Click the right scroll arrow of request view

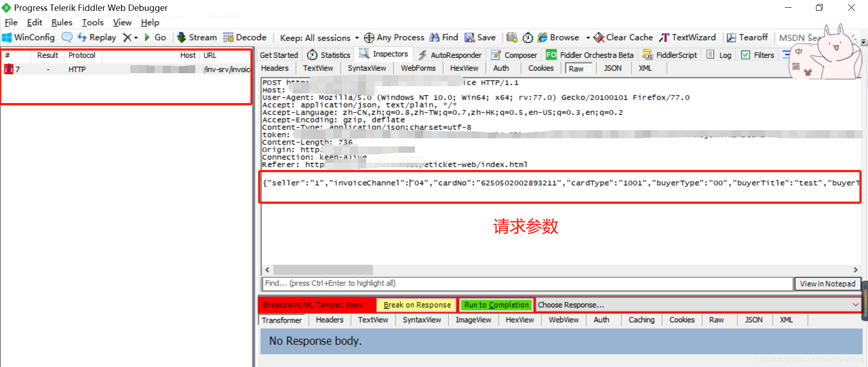[855, 270]
